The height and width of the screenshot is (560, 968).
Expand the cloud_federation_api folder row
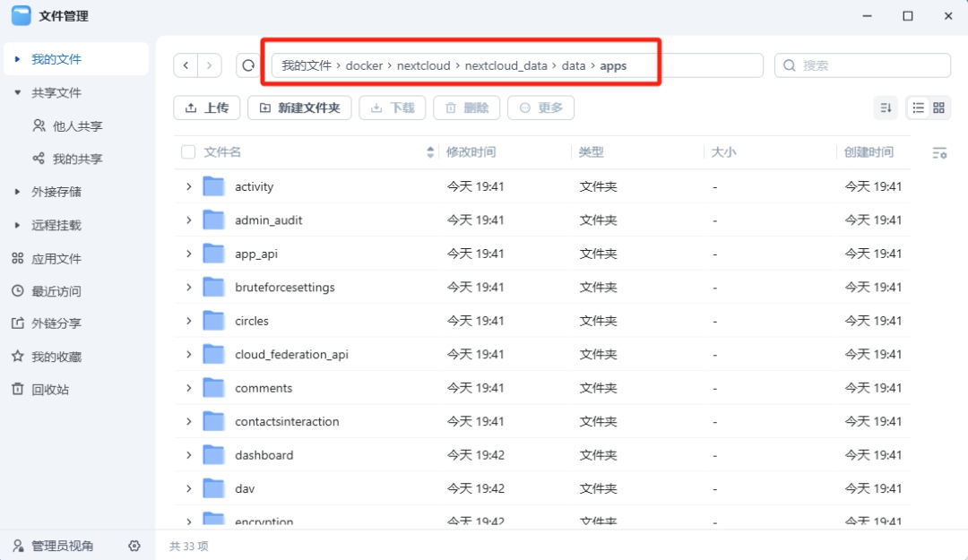pyautogui.click(x=189, y=355)
